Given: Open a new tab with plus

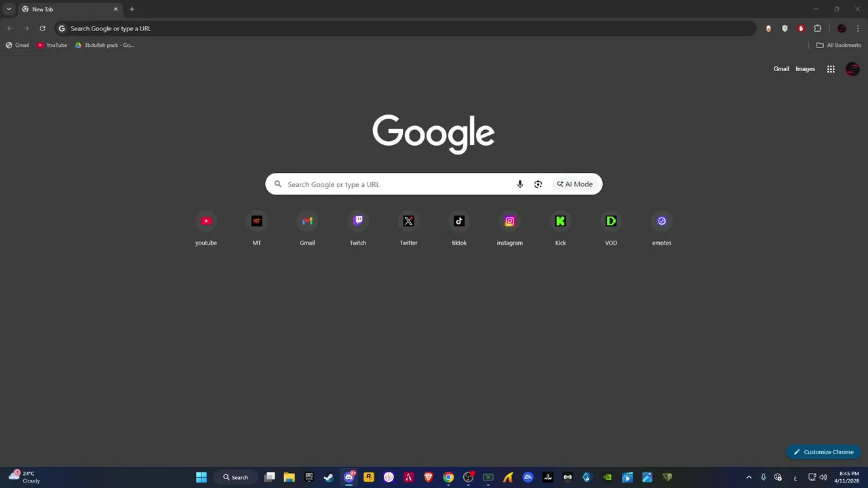Looking at the screenshot, I should [132, 9].
